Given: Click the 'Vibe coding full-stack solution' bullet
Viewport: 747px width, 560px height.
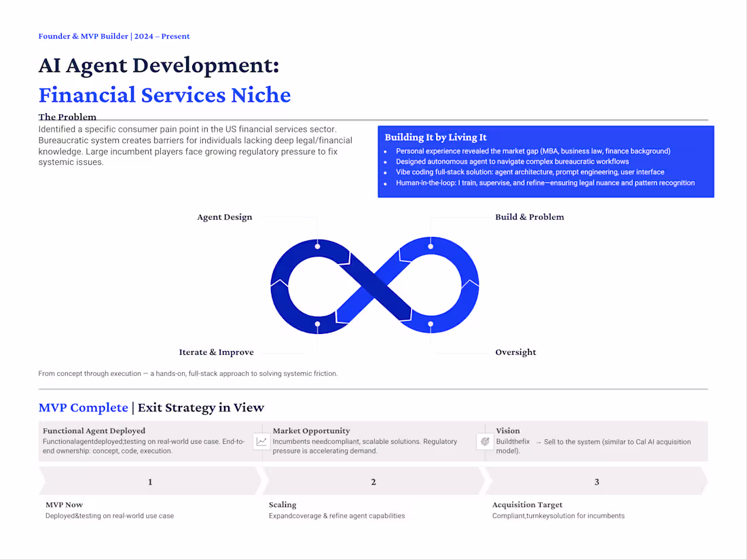Looking at the screenshot, I should click(530, 172).
